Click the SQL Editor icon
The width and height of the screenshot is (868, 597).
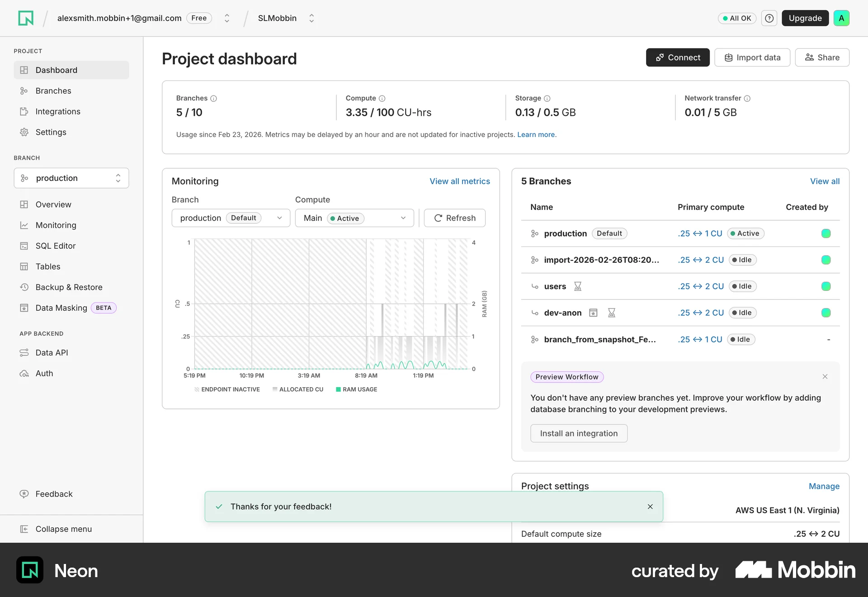[x=24, y=246]
